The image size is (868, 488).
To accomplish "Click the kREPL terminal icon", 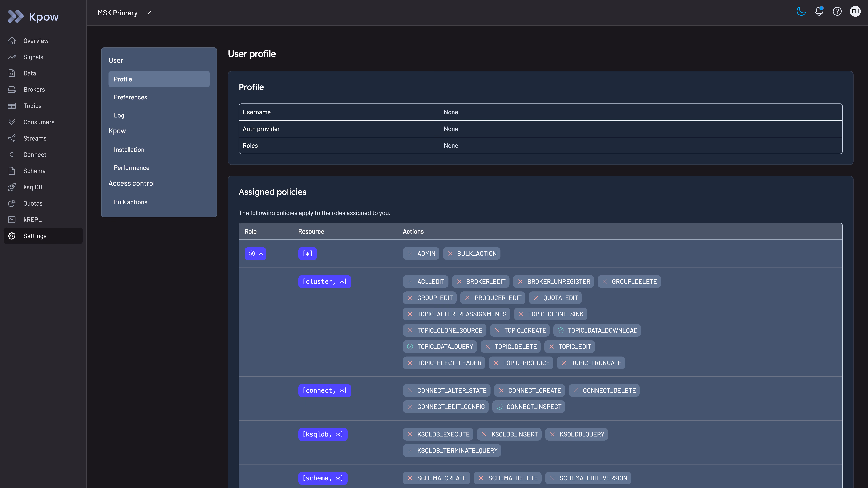I will coord(12,220).
